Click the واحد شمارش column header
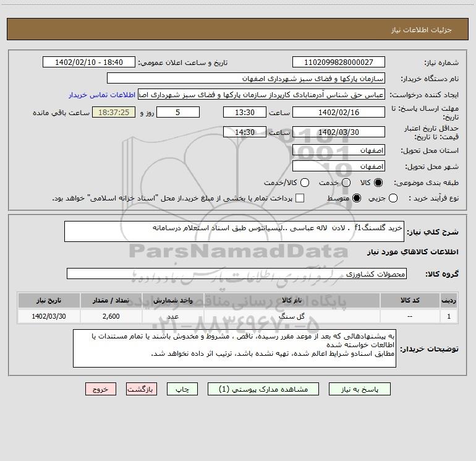This screenshot has height=461, width=476. pyautogui.click(x=172, y=300)
